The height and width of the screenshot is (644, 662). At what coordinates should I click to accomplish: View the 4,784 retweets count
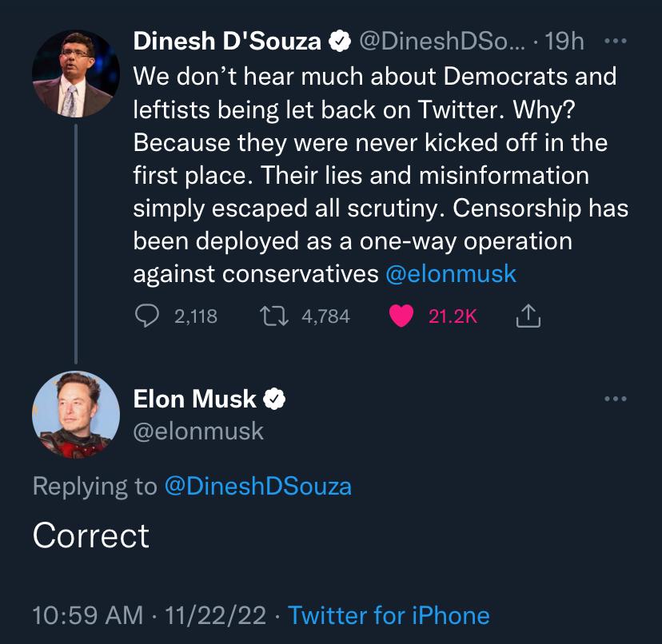pos(325,316)
